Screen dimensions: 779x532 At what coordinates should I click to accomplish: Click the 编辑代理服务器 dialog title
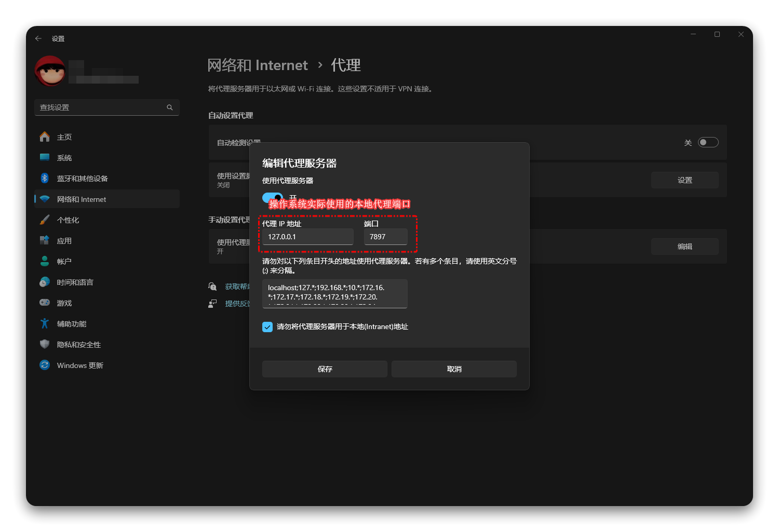click(300, 163)
